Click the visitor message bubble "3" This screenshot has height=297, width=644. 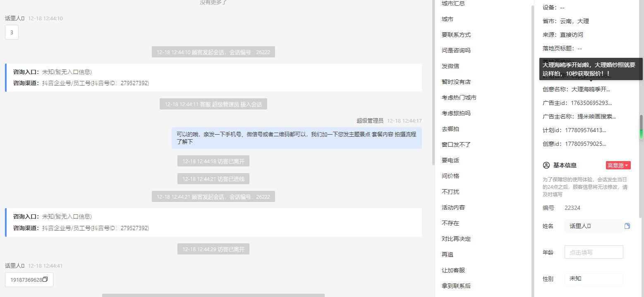pyautogui.click(x=12, y=32)
